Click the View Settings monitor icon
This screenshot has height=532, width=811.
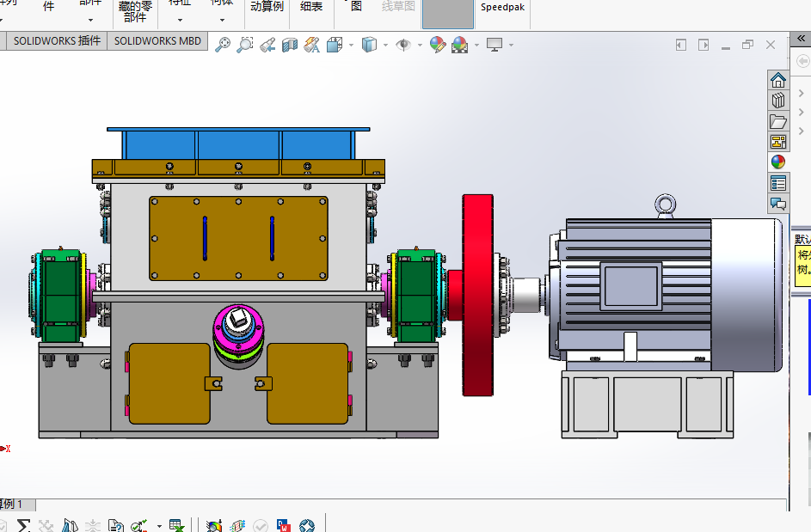(x=495, y=45)
